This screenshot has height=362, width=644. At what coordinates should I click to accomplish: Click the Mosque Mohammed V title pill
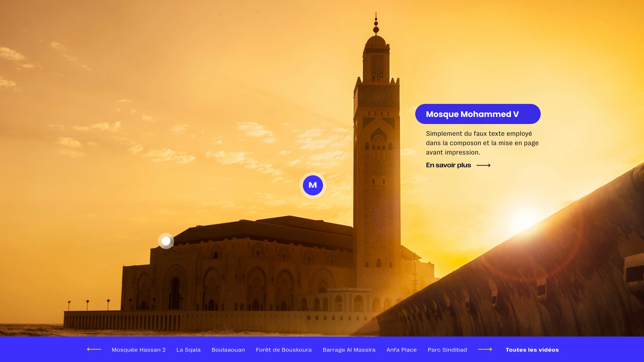pos(478,114)
